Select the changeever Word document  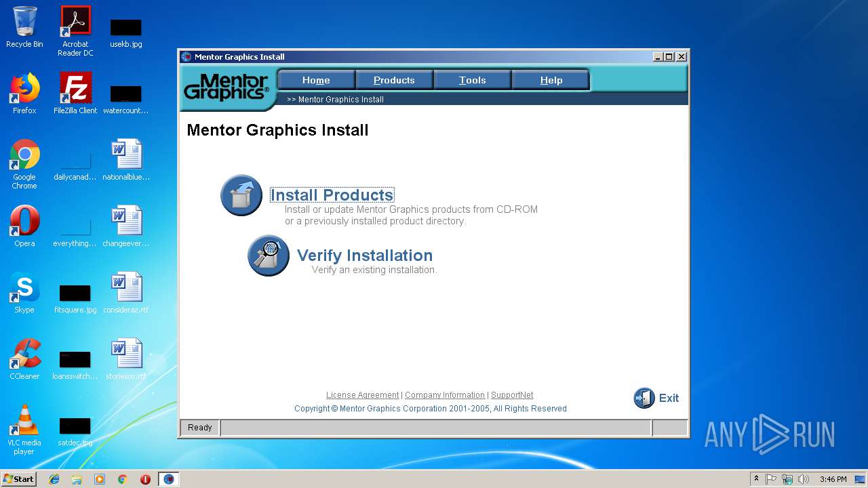(126, 226)
